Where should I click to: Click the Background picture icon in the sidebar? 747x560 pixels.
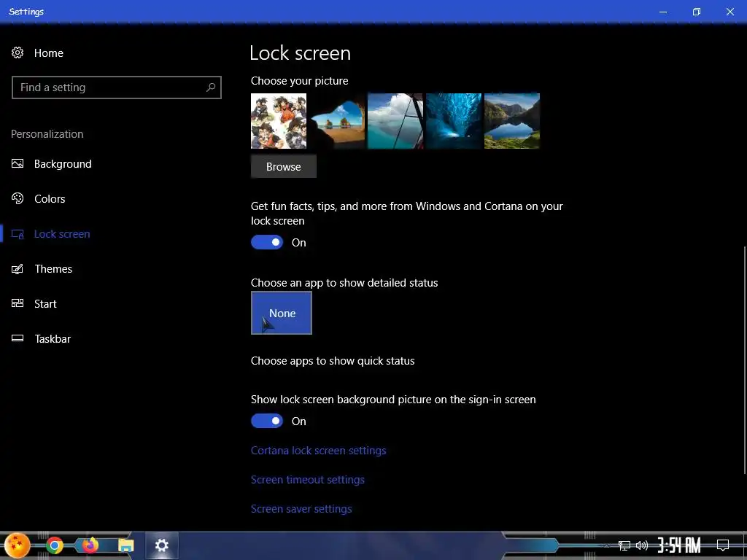point(18,164)
